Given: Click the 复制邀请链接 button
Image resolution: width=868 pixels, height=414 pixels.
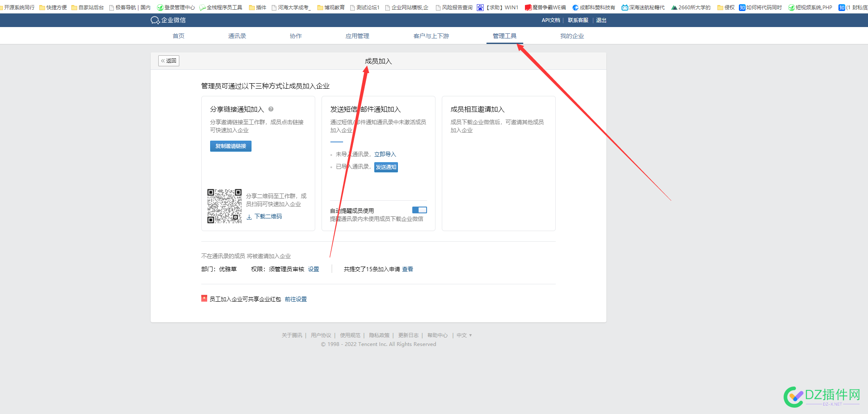Looking at the screenshot, I should pos(231,146).
